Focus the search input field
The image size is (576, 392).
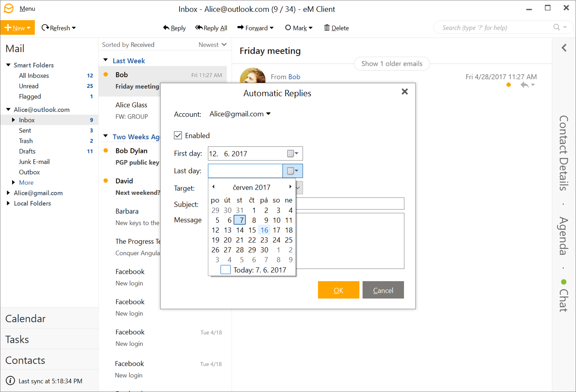[x=495, y=28]
